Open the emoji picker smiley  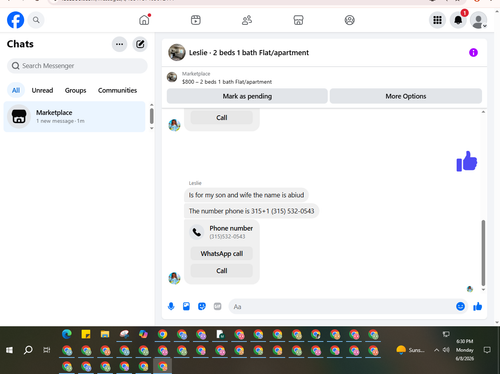tap(460, 306)
